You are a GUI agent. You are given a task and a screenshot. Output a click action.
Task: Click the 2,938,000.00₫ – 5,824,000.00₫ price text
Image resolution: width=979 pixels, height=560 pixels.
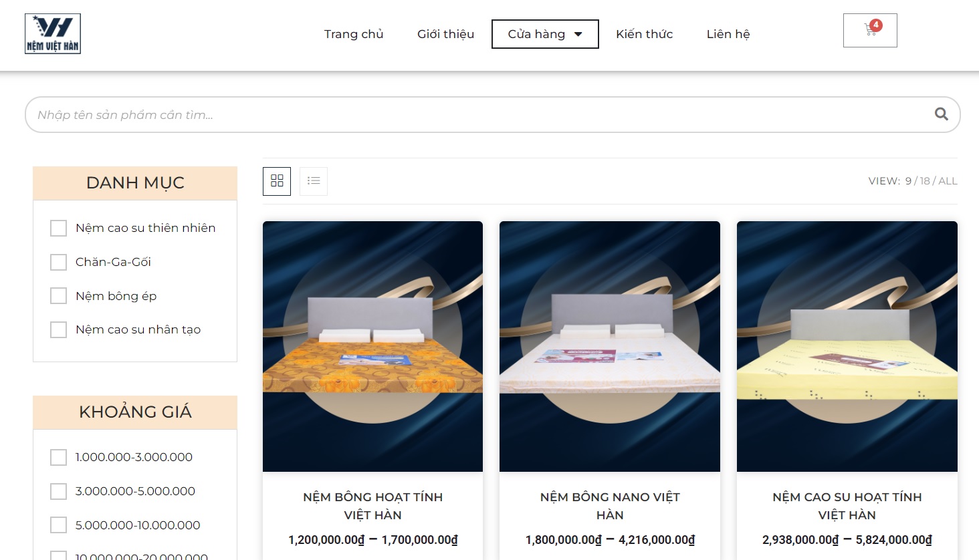(x=847, y=540)
